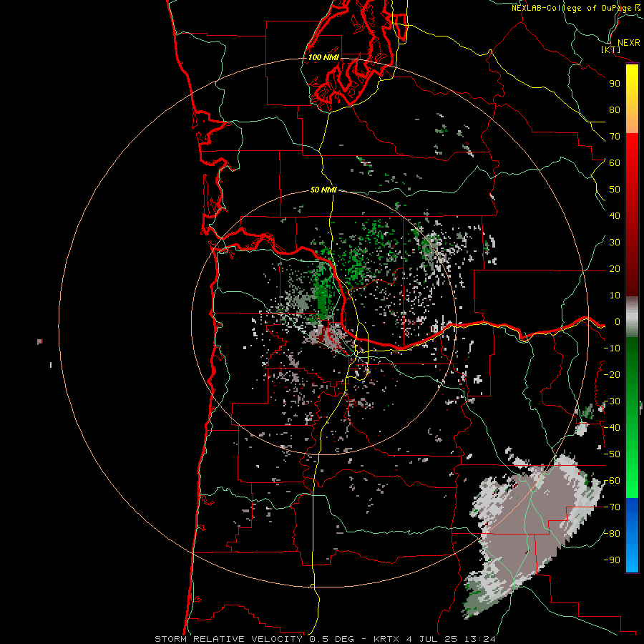Click the positive 20 knot scale label
644x644 pixels.
[x=615, y=269]
